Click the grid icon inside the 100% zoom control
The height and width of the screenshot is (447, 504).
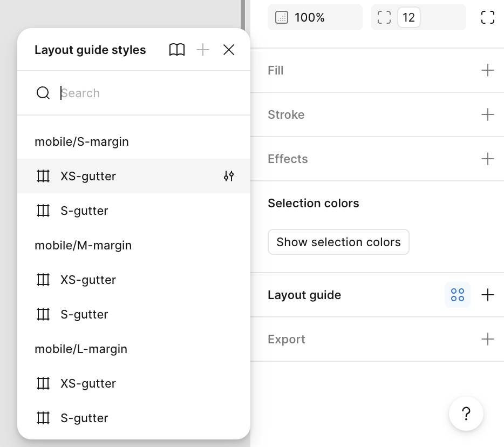tap(281, 17)
